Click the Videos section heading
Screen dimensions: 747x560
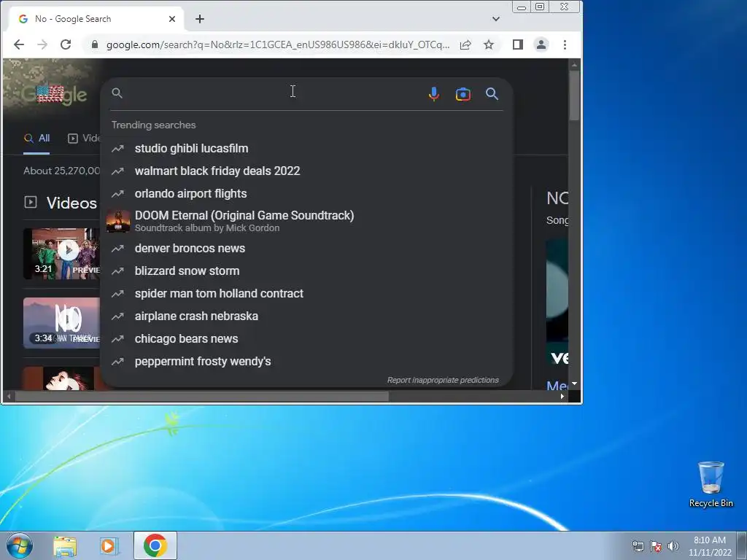71,203
